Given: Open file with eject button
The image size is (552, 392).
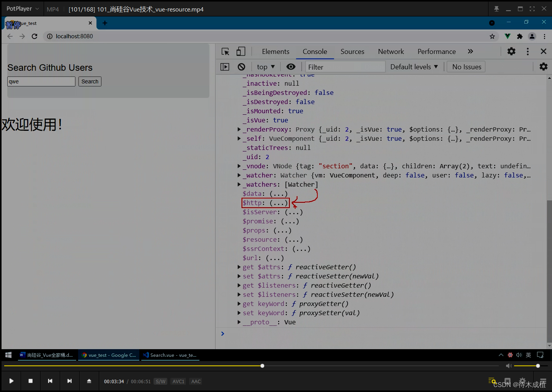Looking at the screenshot, I should [x=89, y=381].
